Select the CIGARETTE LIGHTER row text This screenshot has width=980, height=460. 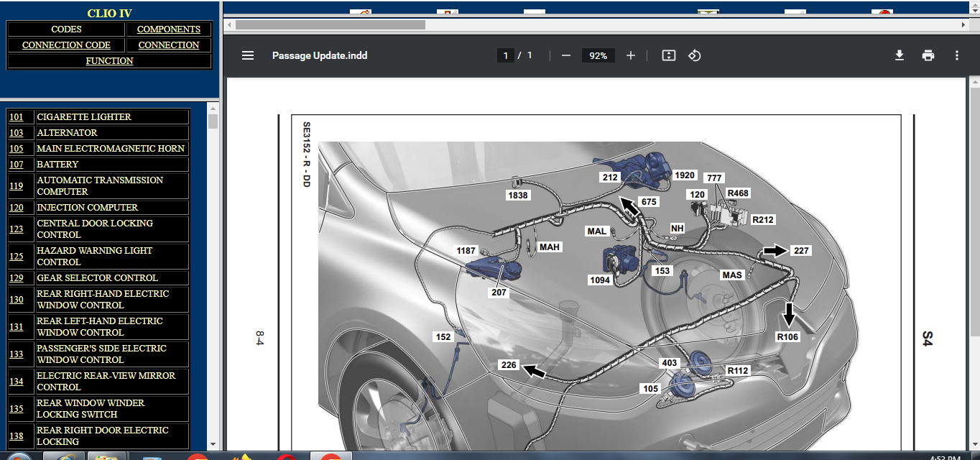84,116
